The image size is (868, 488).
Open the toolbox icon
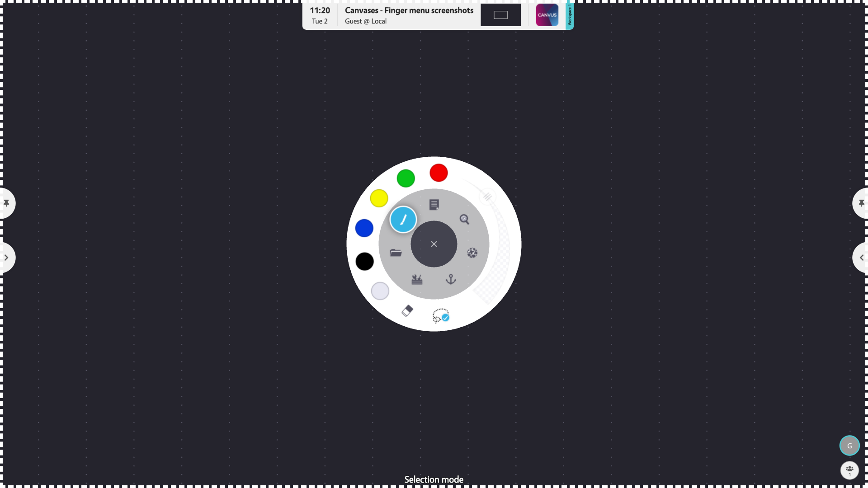click(x=416, y=280)
